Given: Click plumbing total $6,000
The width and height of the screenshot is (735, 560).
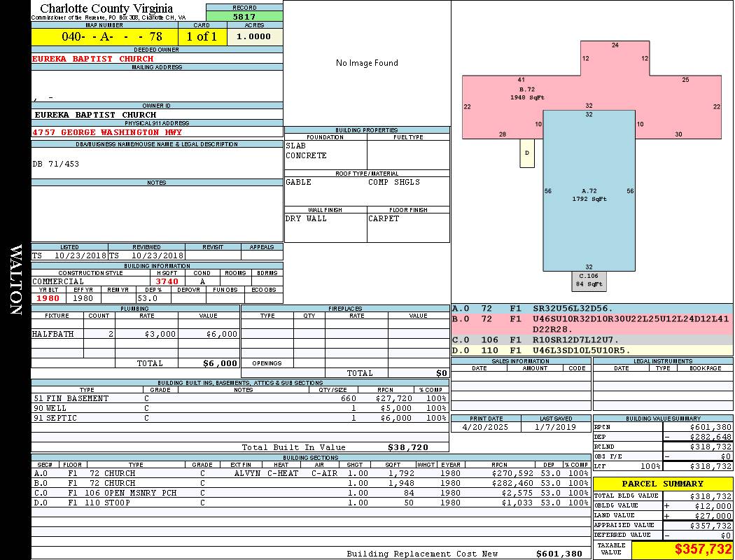Looking at the screenshot, I should click(x=220, y=363).
